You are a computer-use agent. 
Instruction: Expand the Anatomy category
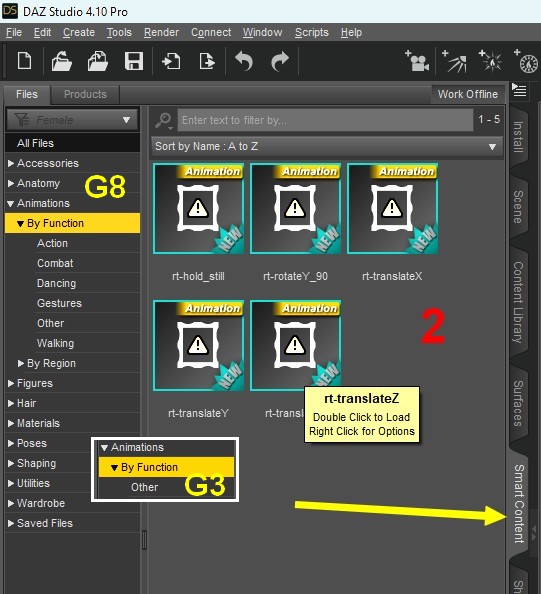tap(11, 183)
